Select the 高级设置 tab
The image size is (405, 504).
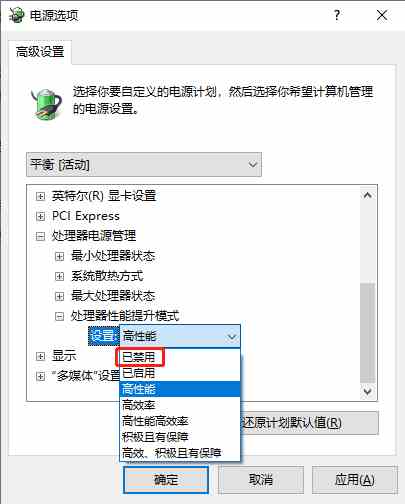tap(40, 52)
